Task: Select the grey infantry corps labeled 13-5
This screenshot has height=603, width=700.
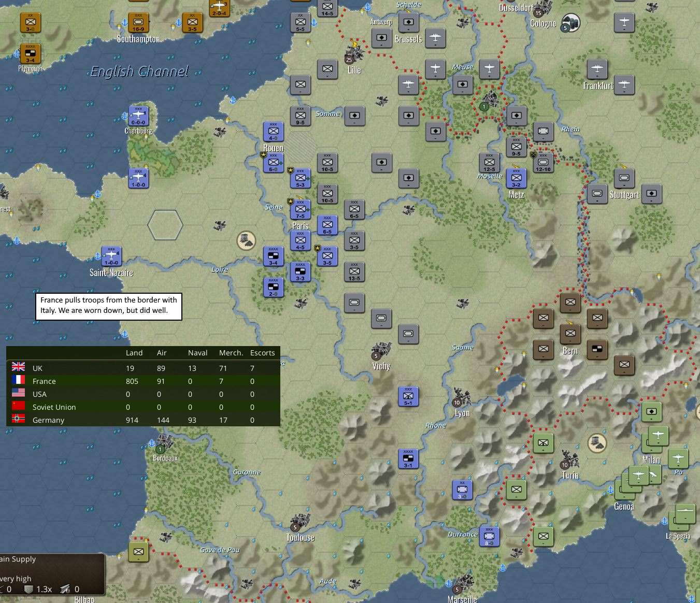Action: 354,271
